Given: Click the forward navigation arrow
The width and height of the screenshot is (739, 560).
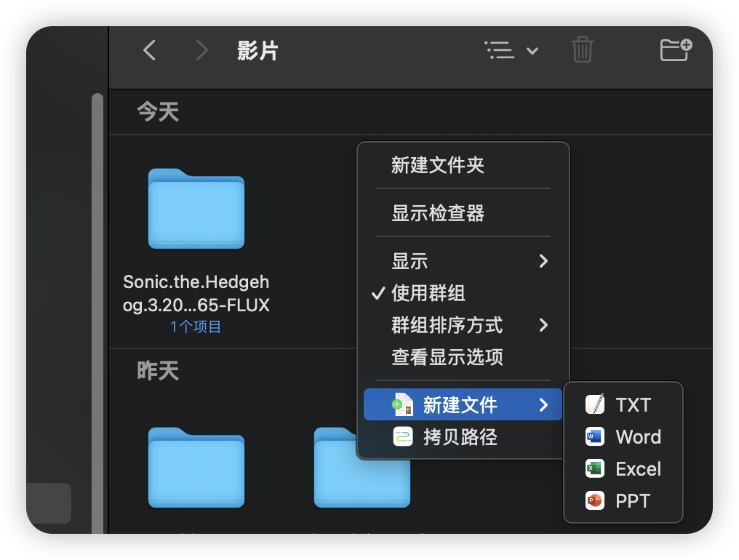Looking at the screenshot, I should coord(201,50).
